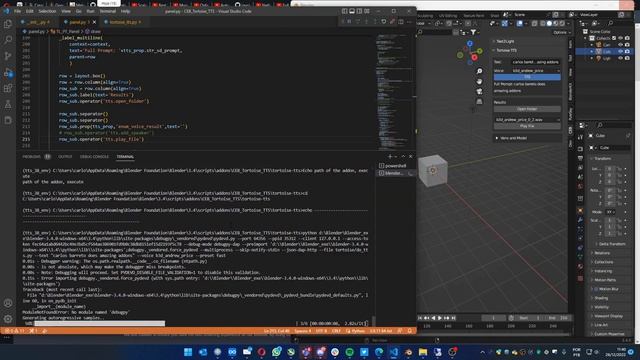The height and width of the screenshot is (360, 640).
Task: Switch to the DEBUG CONSOLE tab
Action: (x=94, y=157)
